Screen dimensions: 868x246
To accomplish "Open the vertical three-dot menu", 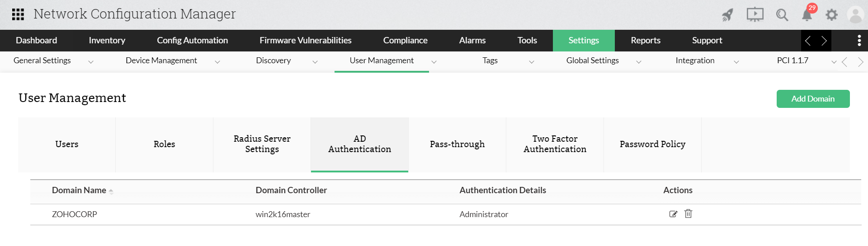I will click(x=859, y=41).
